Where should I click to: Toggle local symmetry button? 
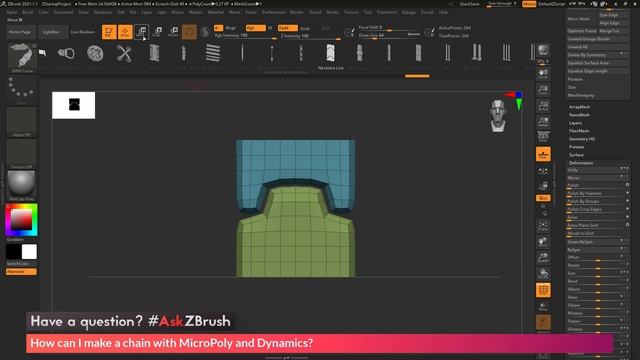pyautogui.click(x=543, y=171)
